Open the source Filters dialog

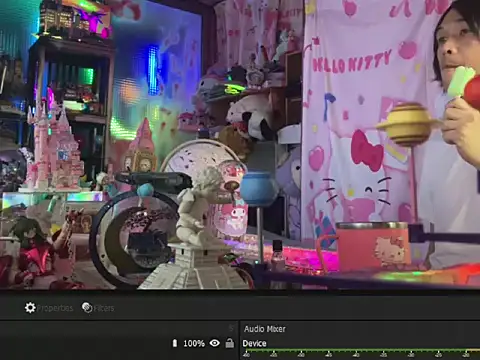pyautogui.click(x=98, y=308)
